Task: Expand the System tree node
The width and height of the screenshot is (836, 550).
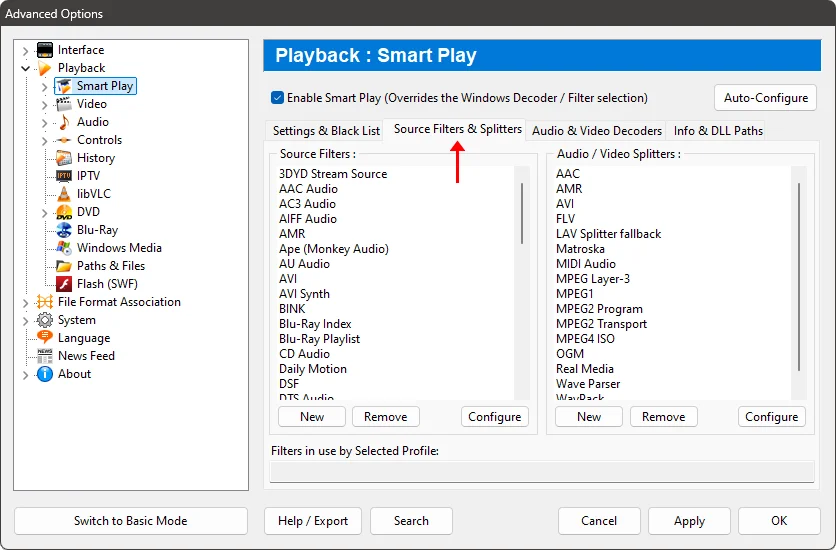Action: [x=26, y=321]
